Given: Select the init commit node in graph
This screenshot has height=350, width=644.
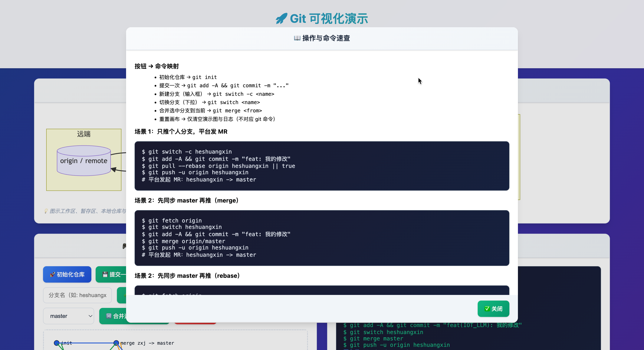Looking at the screenshot, I should [57, 343].
